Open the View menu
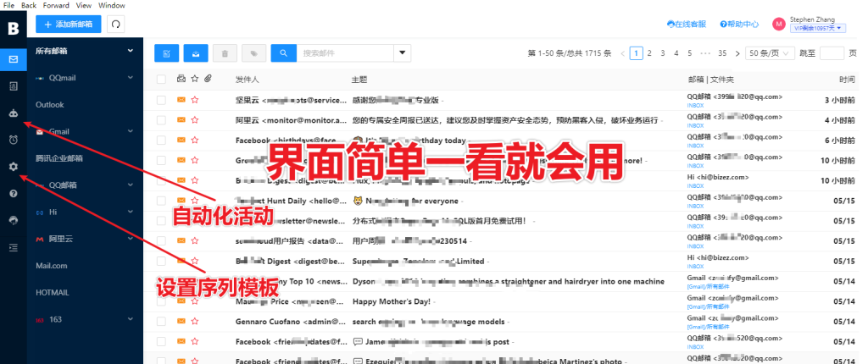The image size is (868, 364). click(x=84, y=5)
